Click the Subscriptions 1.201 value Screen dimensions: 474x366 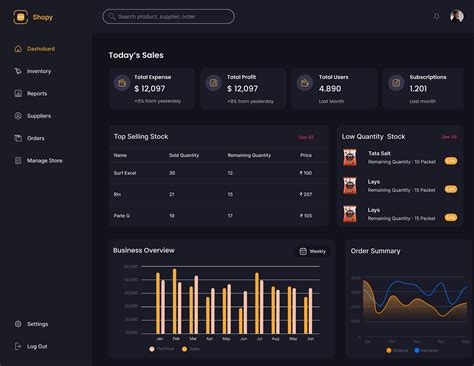click(418, 89)
